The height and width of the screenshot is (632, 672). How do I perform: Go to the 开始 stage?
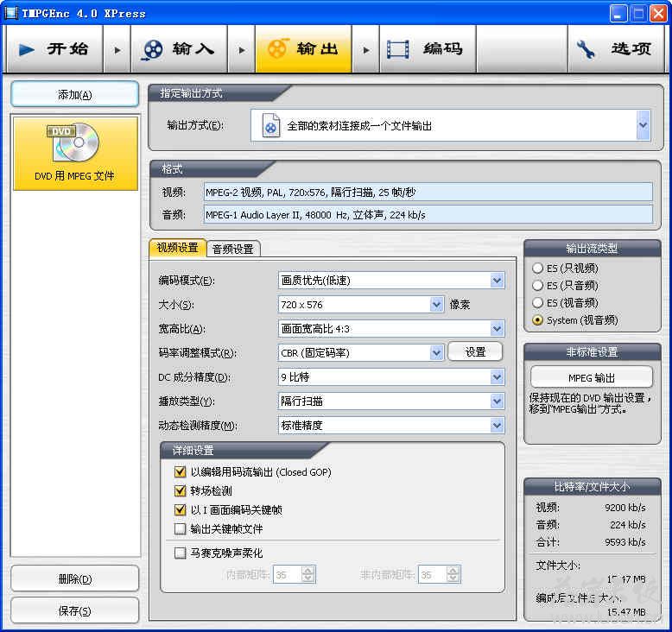pyautogui.click(x=54, y=49)
